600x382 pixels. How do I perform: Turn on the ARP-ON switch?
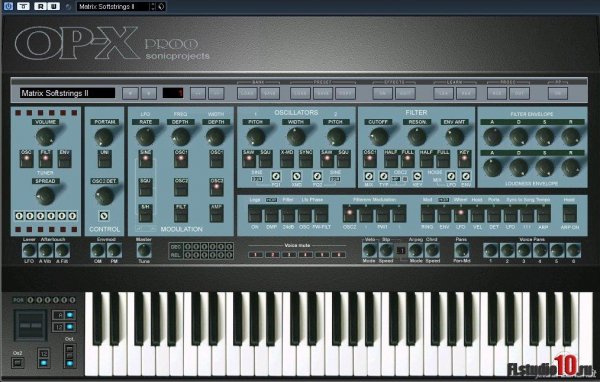coord(570,214)
